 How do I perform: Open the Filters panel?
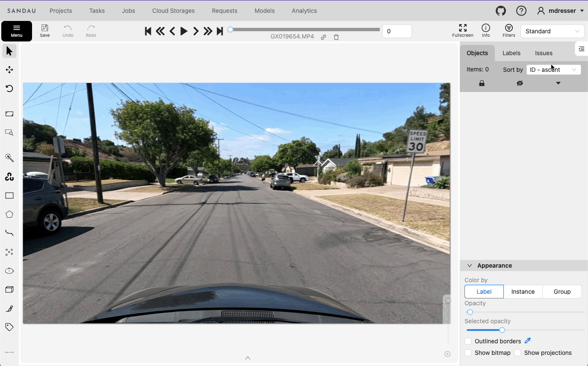tap(509, 31)
